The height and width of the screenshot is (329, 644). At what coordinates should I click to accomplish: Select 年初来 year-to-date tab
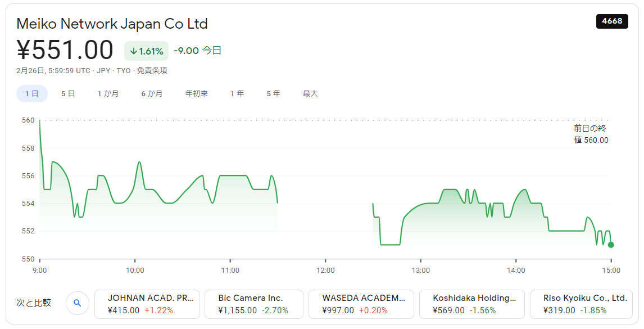click(197, 94)
